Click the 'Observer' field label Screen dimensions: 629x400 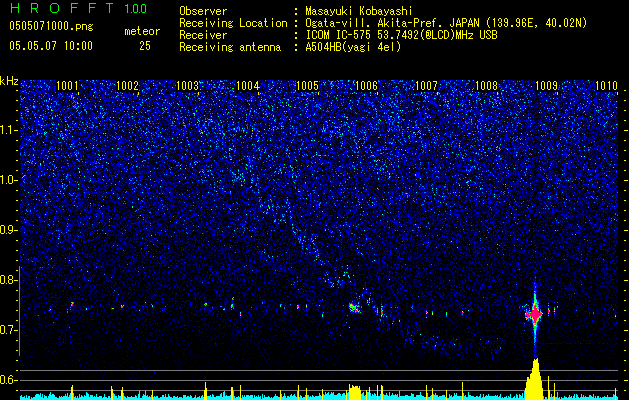pyautogui.click(x=203, y=11)
